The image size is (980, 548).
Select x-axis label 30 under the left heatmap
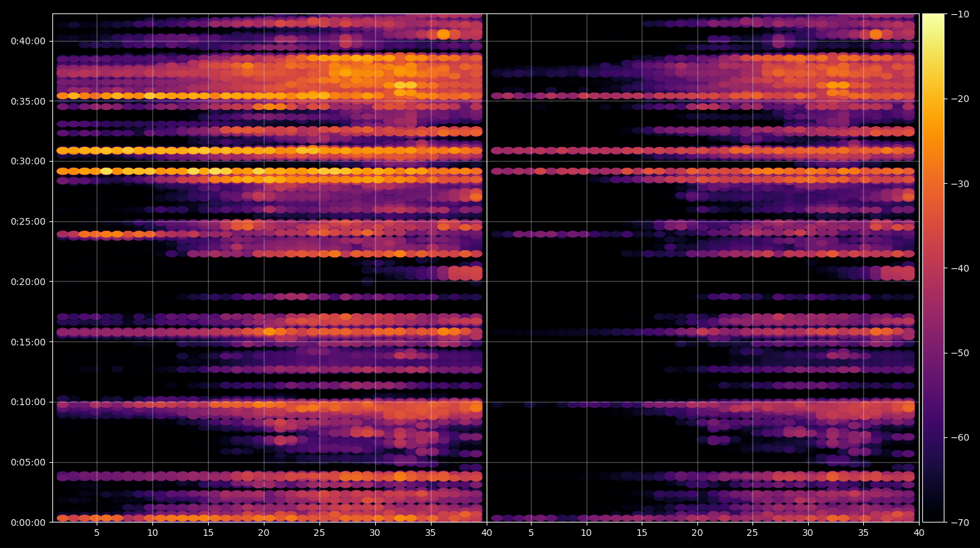[375, 533]
